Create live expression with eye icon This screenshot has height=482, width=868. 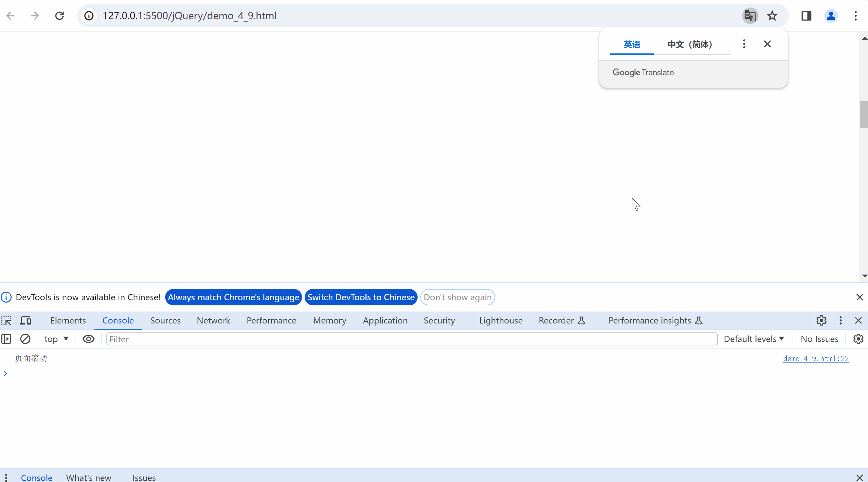point(89,339)
